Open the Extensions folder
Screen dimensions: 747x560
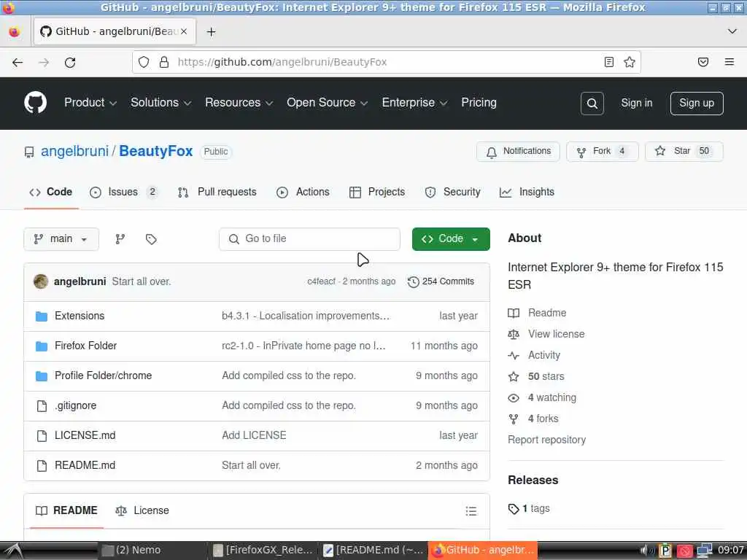click(x=79, y=316)
